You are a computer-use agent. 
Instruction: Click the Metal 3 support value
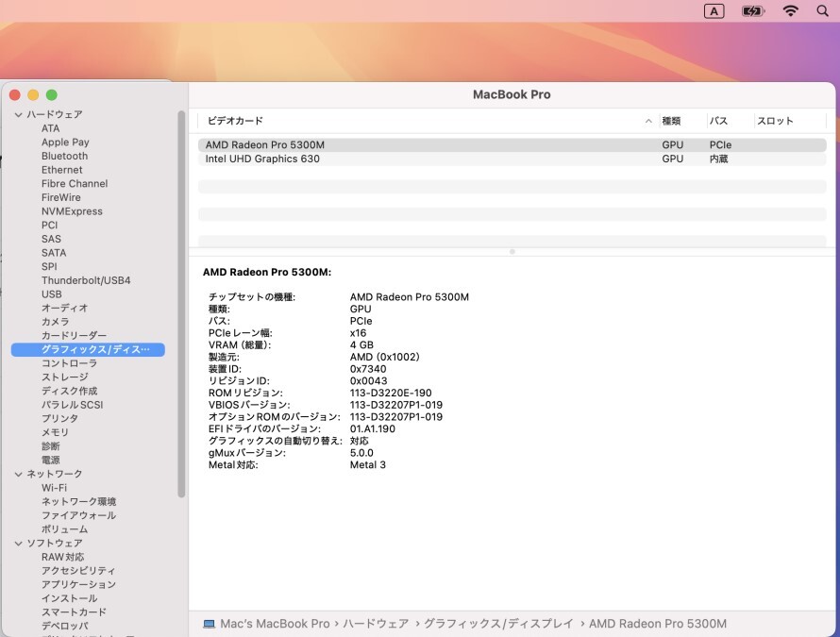[x=367, y=465]
